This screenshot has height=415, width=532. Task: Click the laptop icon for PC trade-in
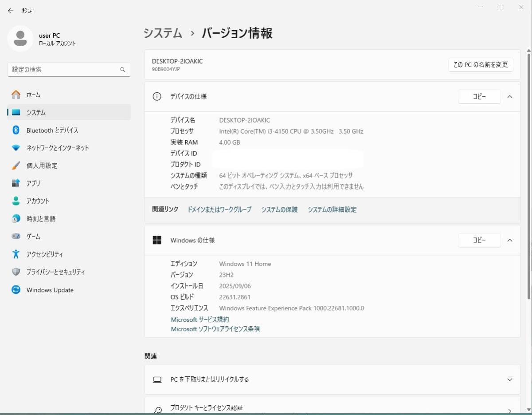[x=157, y=379]
